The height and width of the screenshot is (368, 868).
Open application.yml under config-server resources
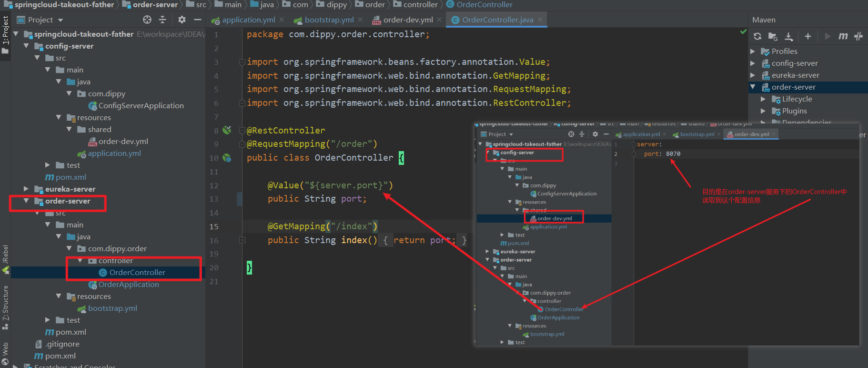tap(114, 153)
